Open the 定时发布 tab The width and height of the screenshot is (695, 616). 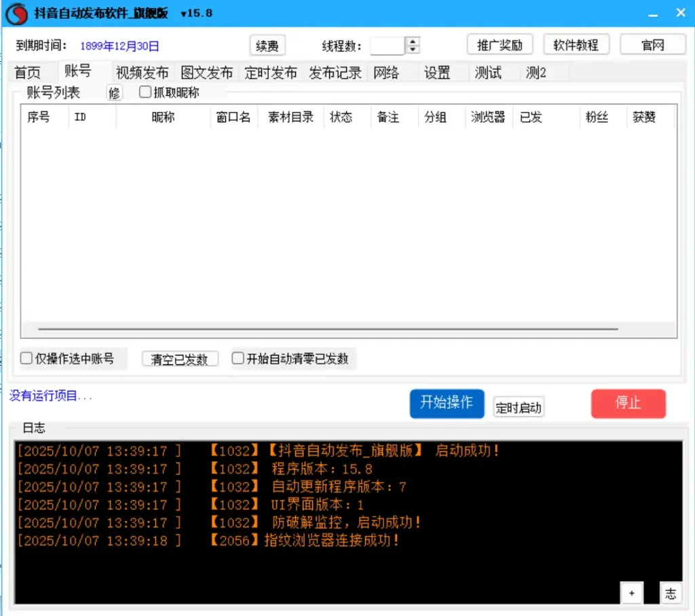pyautogui.click(x=271, y=73)
